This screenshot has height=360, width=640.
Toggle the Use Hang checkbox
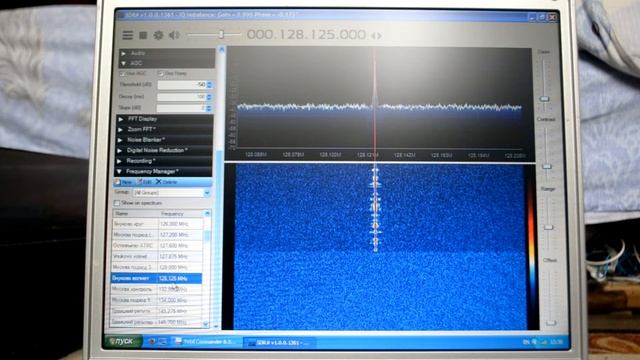(160, 74)
